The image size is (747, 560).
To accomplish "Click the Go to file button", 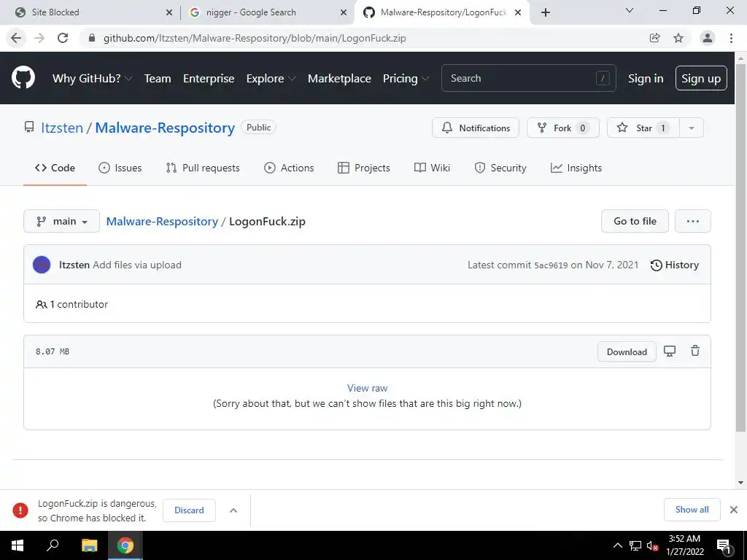I will pyautogui.click(x=635, y=221).
